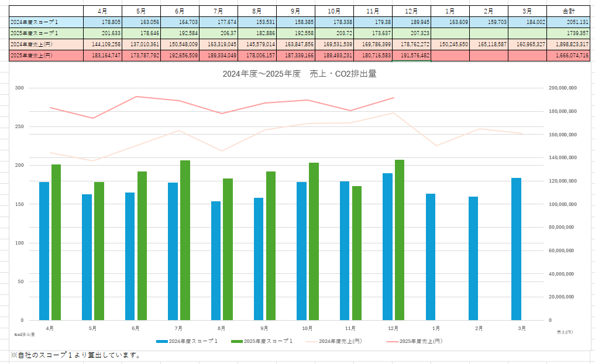This screenshot has height=364, width=595.
Task: Select the tco2排出量 axis title
Action: tap(25, 334)
